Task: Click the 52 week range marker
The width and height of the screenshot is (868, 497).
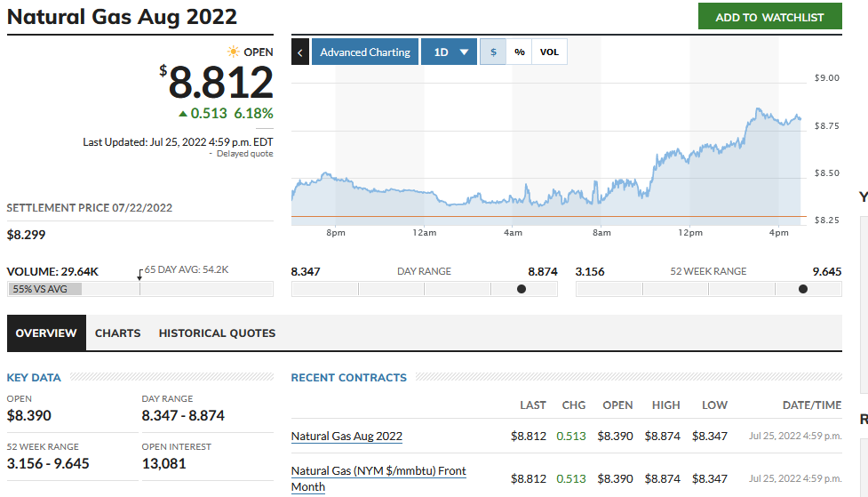Action: click(x=802, y=289)
